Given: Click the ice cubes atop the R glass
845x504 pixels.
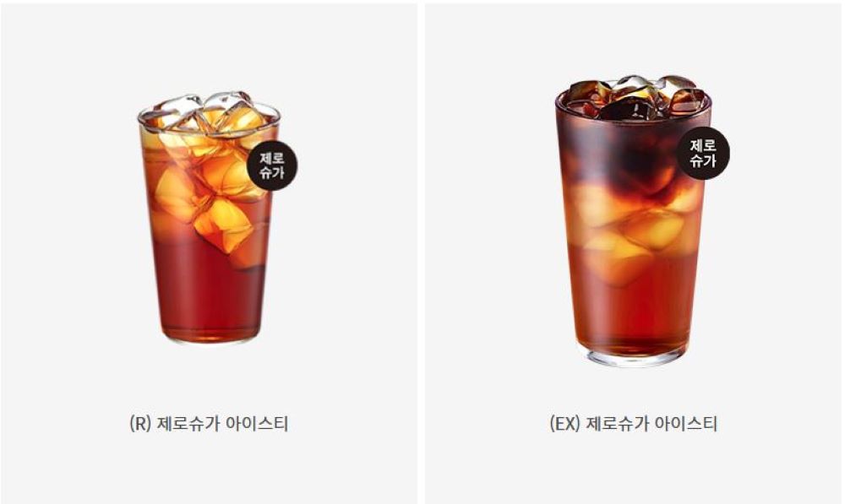Looking at the screenshot, I should point(208,112).
